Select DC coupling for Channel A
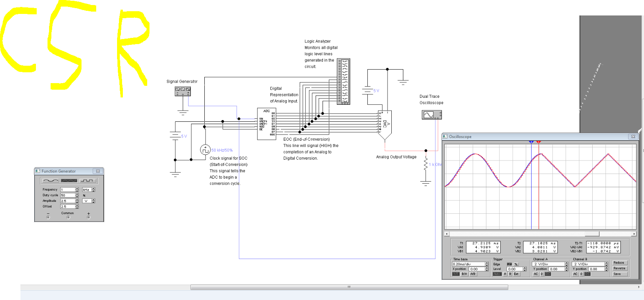Image resolution: width=644 pixels, height=300 pixels. [x=548, y=274]
